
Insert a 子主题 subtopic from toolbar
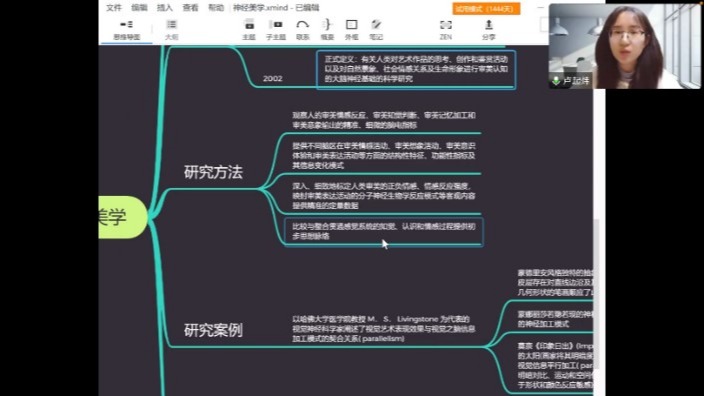tap(276, 30)
